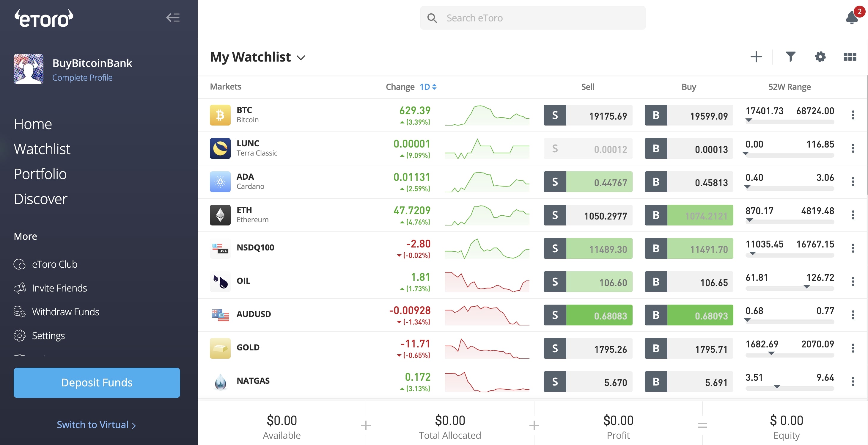This screenshot has width=868, height=445.
Task: Click the BTC 52W range bar
Action: (x=790, y=122)
